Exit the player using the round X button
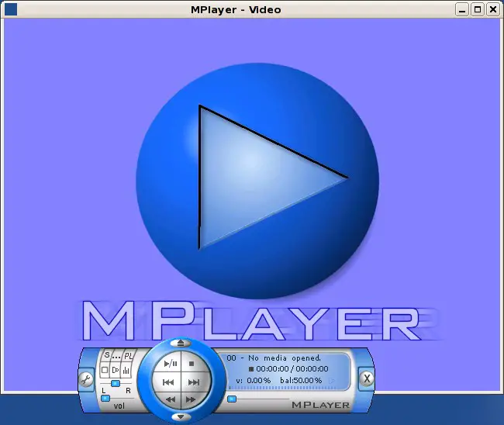Screen dimensions: 504x425 point(368,379)
